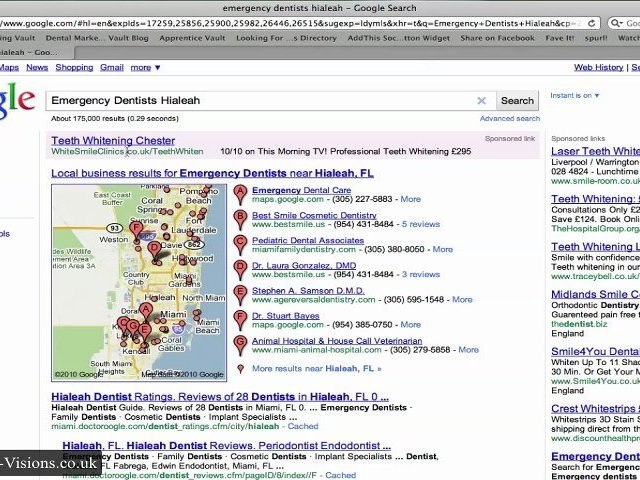Open the Apprentice Vault bookmark

(192, 38)
